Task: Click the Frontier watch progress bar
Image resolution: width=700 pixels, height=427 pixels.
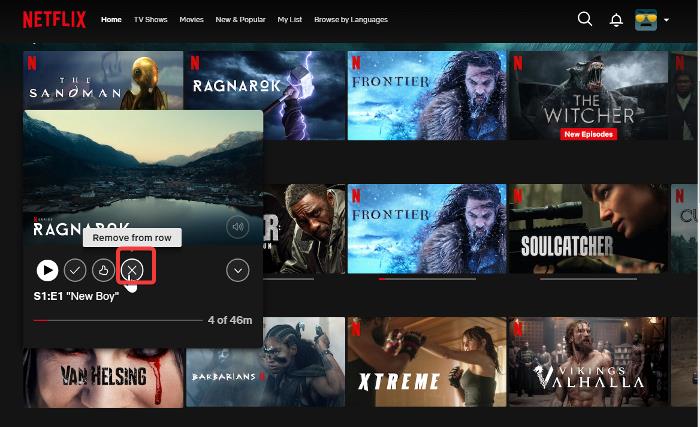Action: tap(427, 279)
